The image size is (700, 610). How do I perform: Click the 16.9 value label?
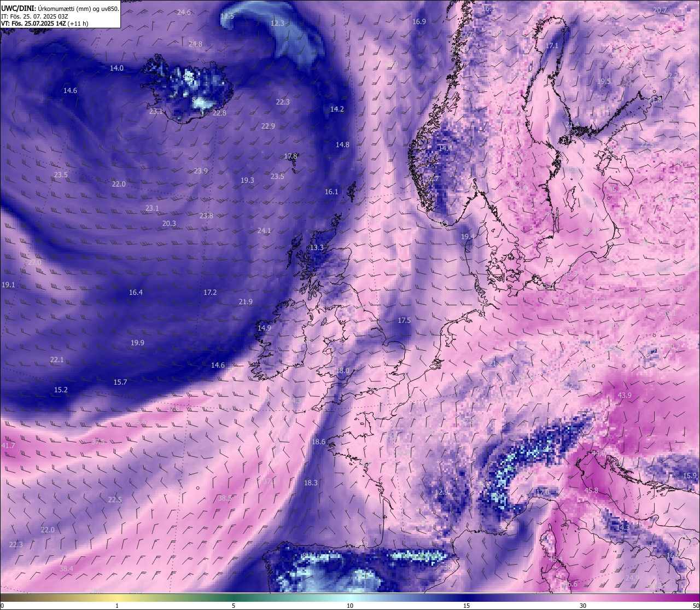419,21
